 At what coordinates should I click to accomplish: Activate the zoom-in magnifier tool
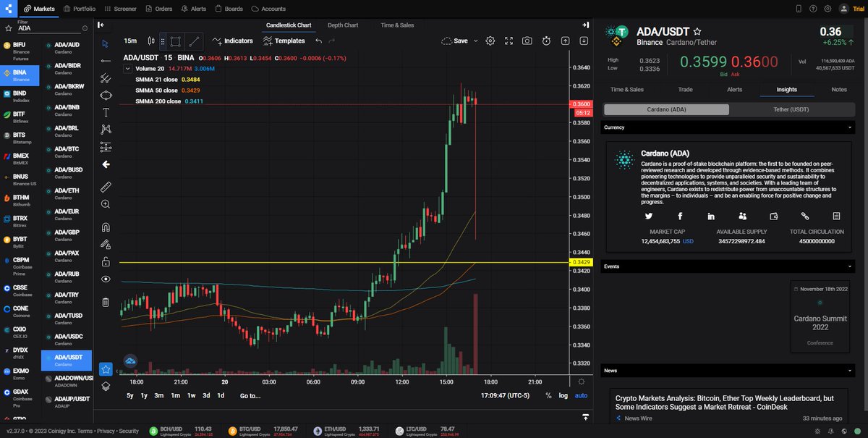(106, 204)
